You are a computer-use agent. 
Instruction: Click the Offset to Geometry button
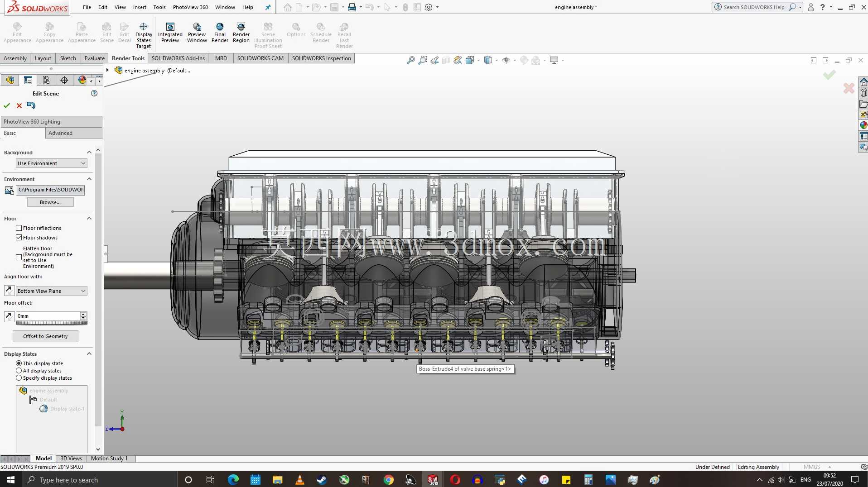45,336
